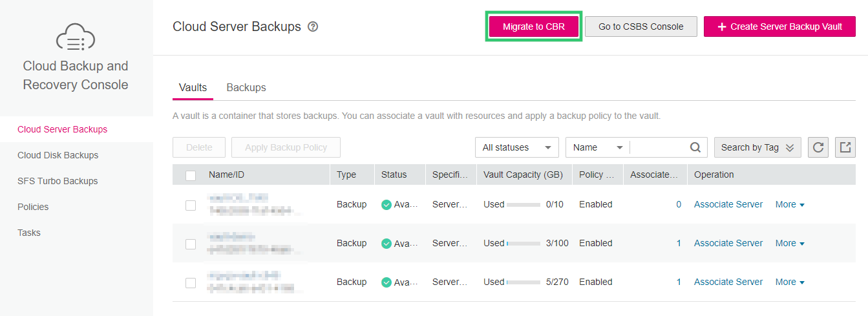868x316 pixels.
Task: Click into the search text field
Action: [x=658, y=147]
